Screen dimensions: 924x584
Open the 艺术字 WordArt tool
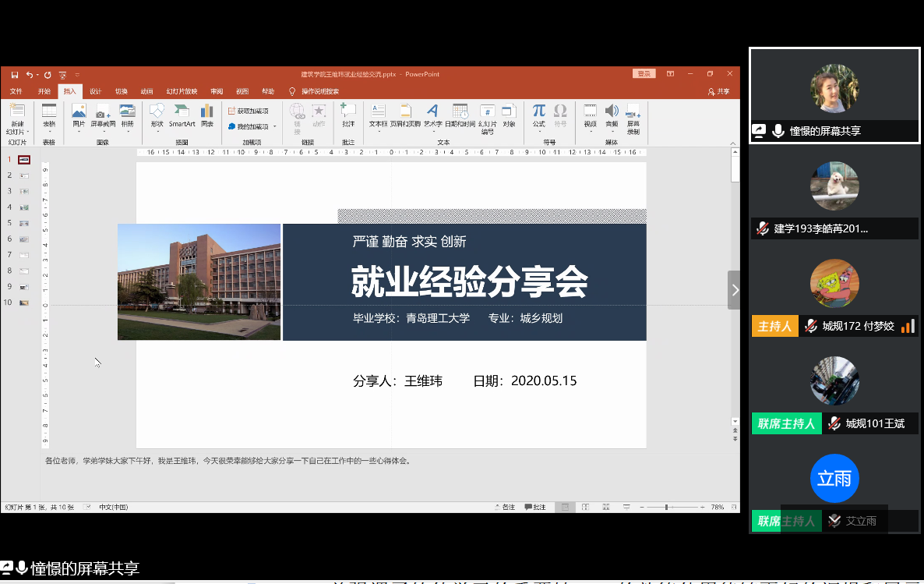pyautogui.click(x=432, y=111)
